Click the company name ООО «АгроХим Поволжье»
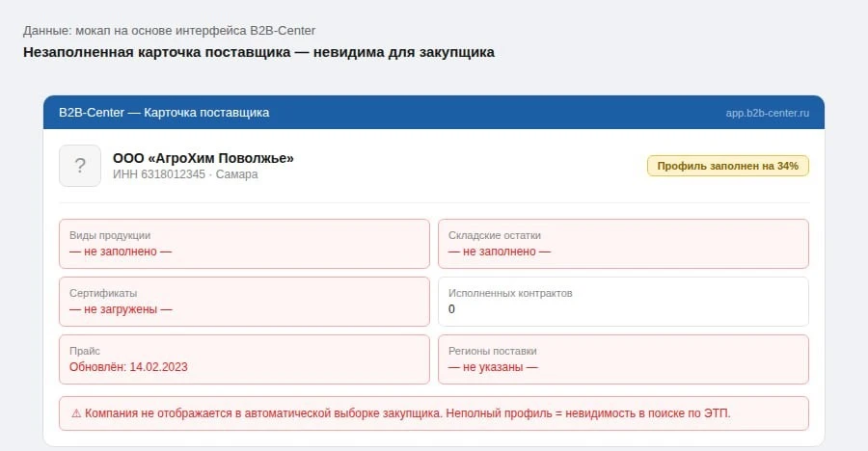Screen dimensions: 868x451 [203, 158]
